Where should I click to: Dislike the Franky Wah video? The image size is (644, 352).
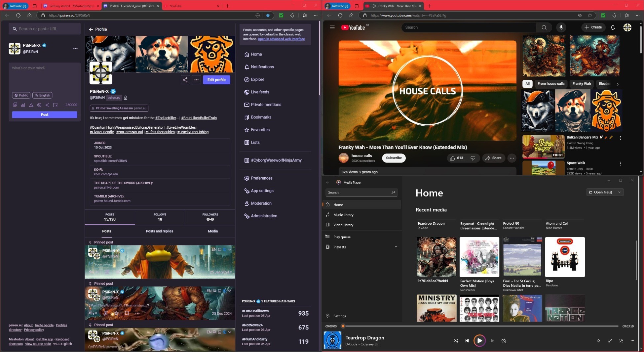tap(473, 158)
